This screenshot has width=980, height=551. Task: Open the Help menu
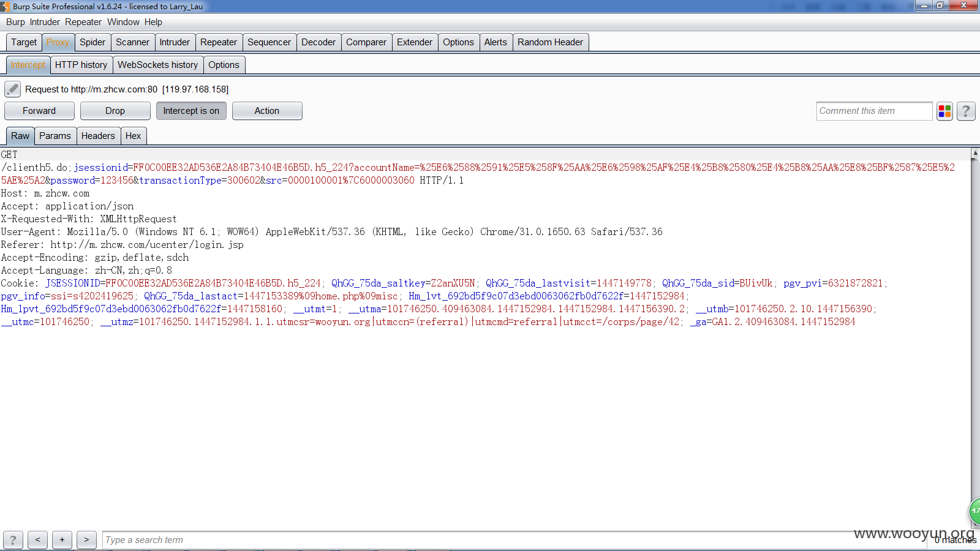coord(153,22)
